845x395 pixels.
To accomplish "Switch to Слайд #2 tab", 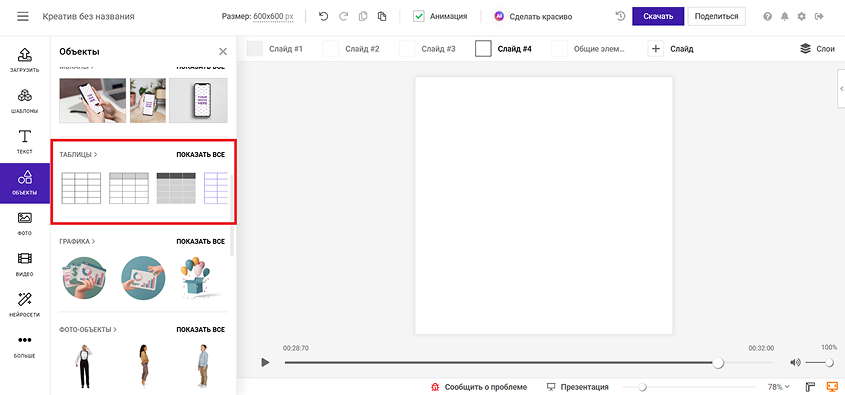I will 351,48.
